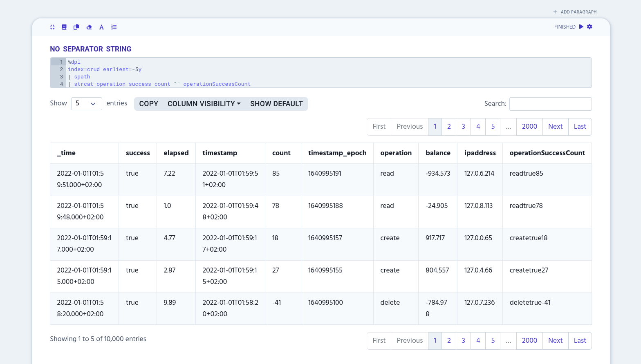The height and width of the screenshot is (364, 641).
Task: Click the IP address 127.0.8.113
Action: [479, 206]
